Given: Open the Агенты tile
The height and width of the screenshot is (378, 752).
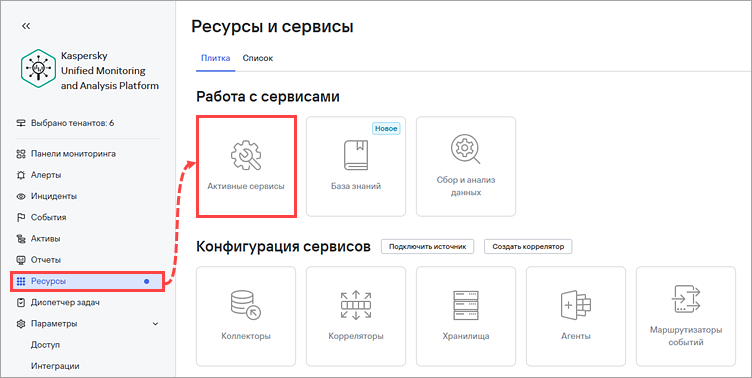Looking at the screenshot, I should [x=576, y=317].
